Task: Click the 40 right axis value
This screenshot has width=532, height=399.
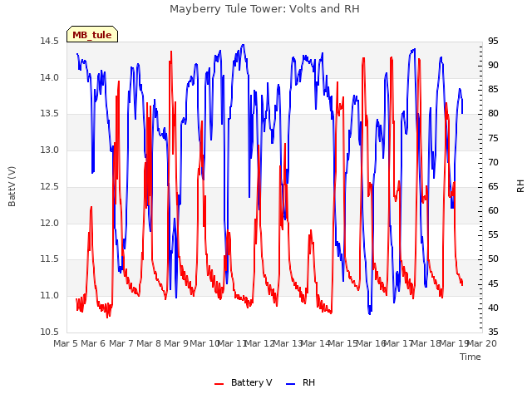Action: (x=493, y=308)
